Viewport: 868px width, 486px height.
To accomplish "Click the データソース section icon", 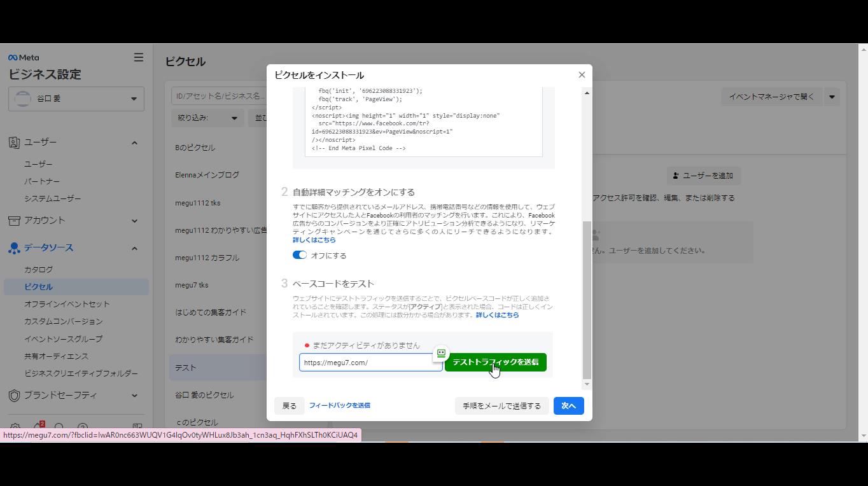I will click(14, 248).
